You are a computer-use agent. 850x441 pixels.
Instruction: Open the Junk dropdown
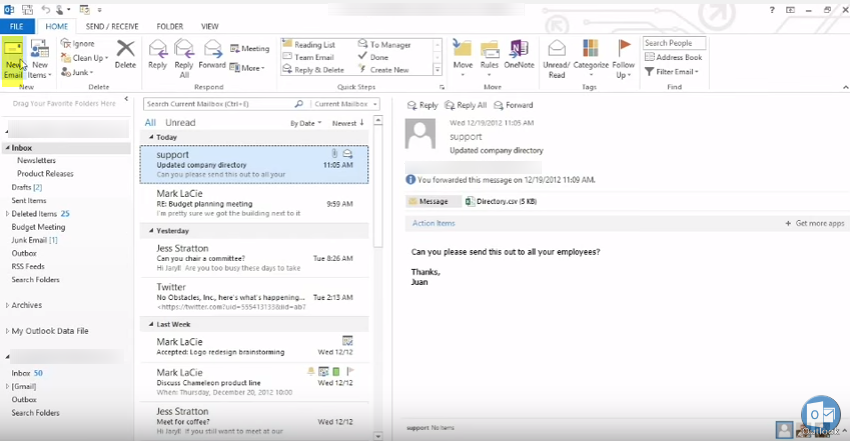coord(78,72)
